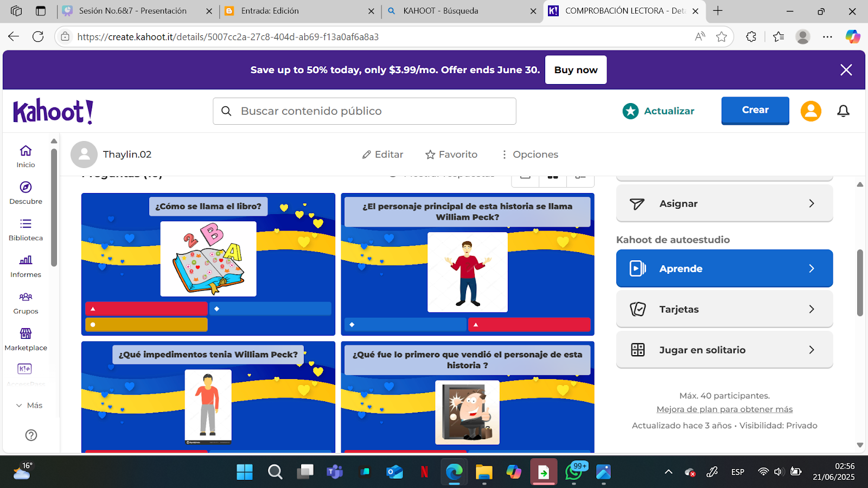868x488 pixels.
Task: Click the red answer bar of the libro question
Action: (x=146, y=309)
